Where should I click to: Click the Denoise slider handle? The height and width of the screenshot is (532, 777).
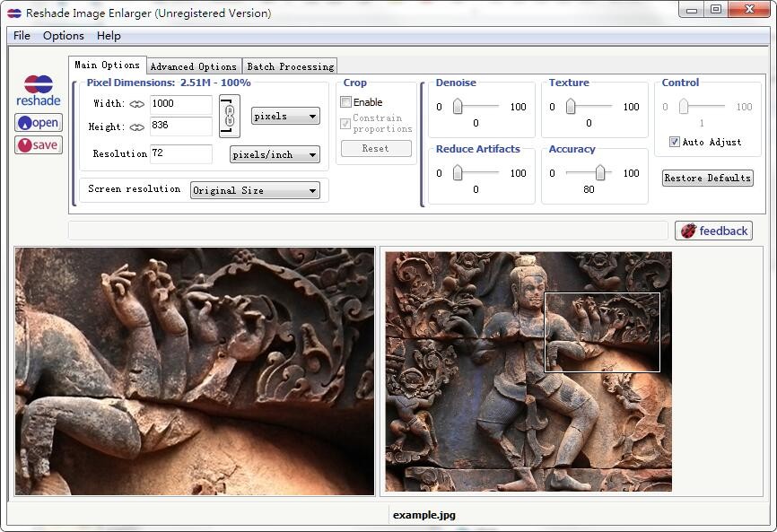(458, 107)
